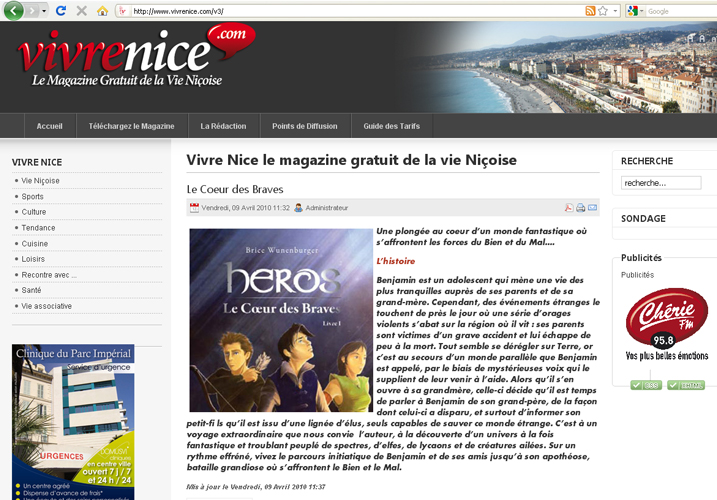Click the vivrenice.com logo

tap(136, 55)
